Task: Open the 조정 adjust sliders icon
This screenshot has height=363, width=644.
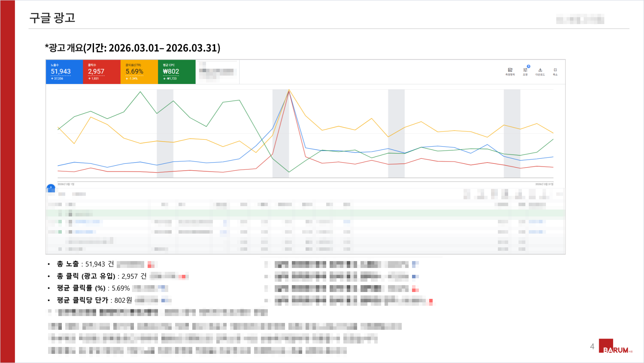Action: [525, 71]
